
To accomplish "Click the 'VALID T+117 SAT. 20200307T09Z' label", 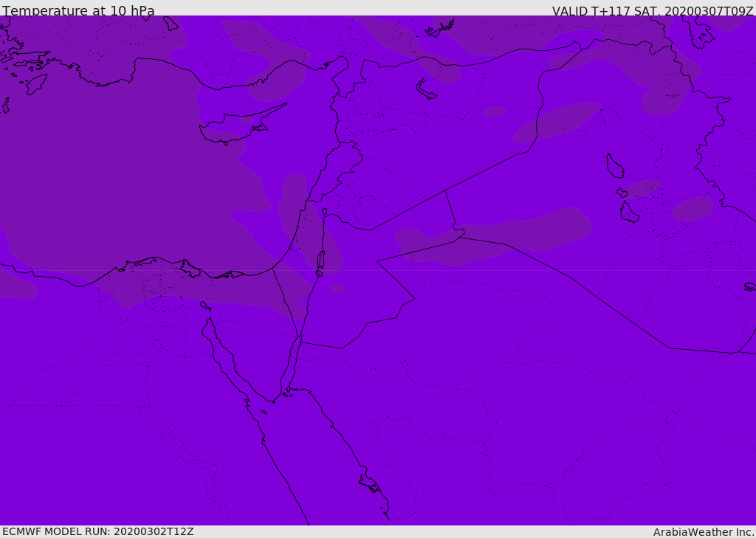I will [x=653, y=10].
